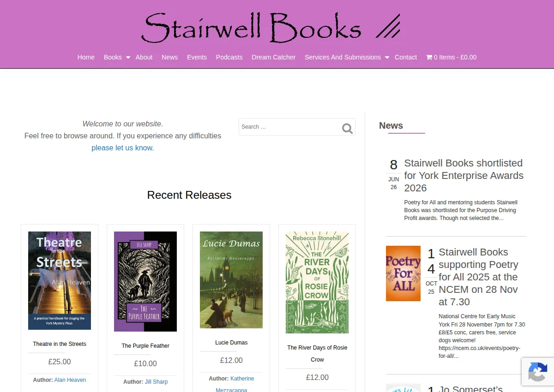554x392 pixels.
Task: Click the £25.00 price
Action: [x=60, y=362]
